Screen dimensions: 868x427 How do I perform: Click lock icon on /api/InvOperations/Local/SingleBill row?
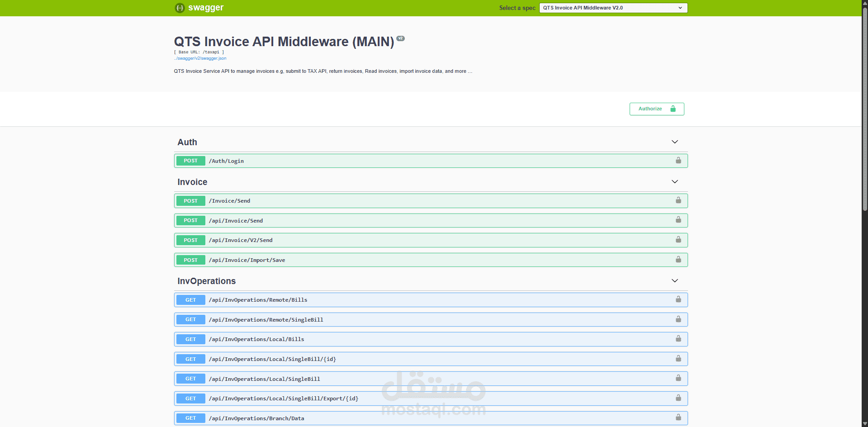coord(678,378)
